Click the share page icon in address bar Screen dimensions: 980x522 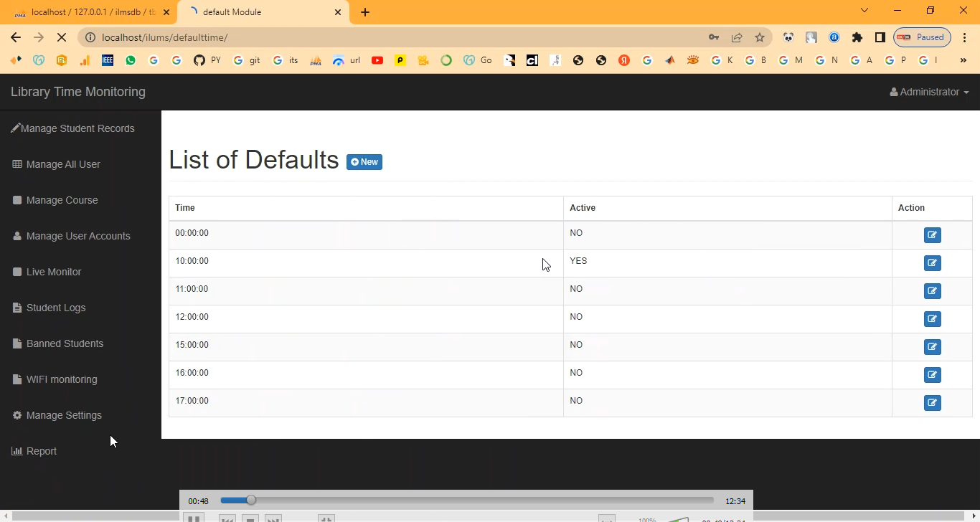[737, 37]
